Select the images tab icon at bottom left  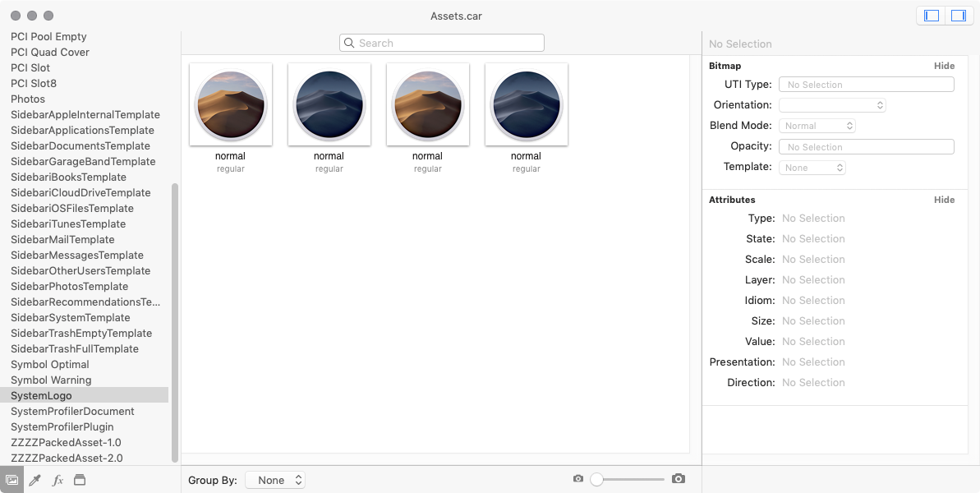(x=12, y=480)
